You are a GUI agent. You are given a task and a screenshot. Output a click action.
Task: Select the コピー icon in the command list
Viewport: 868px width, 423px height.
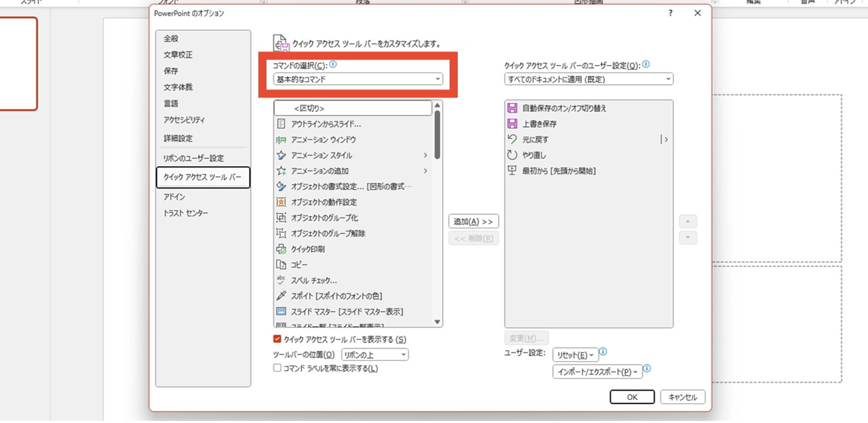tap(281, 264)
